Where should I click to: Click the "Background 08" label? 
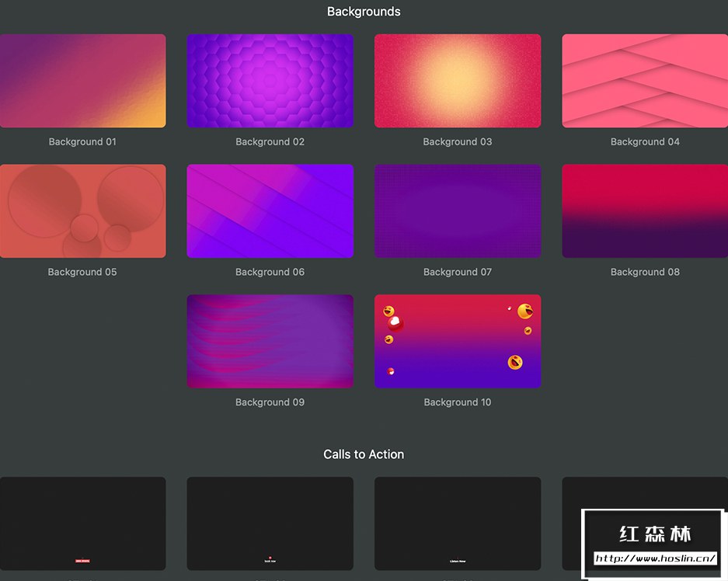click(x=645, y=273)
